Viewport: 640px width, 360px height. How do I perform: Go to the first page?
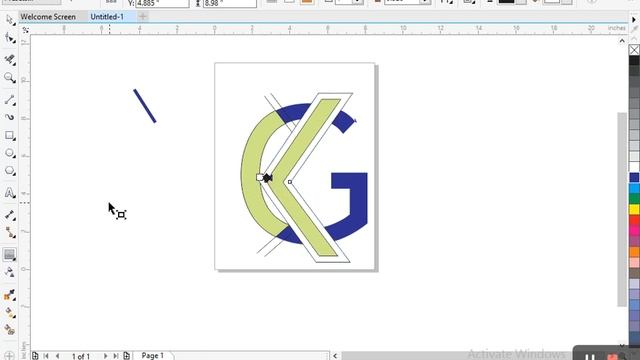(46, 356)
